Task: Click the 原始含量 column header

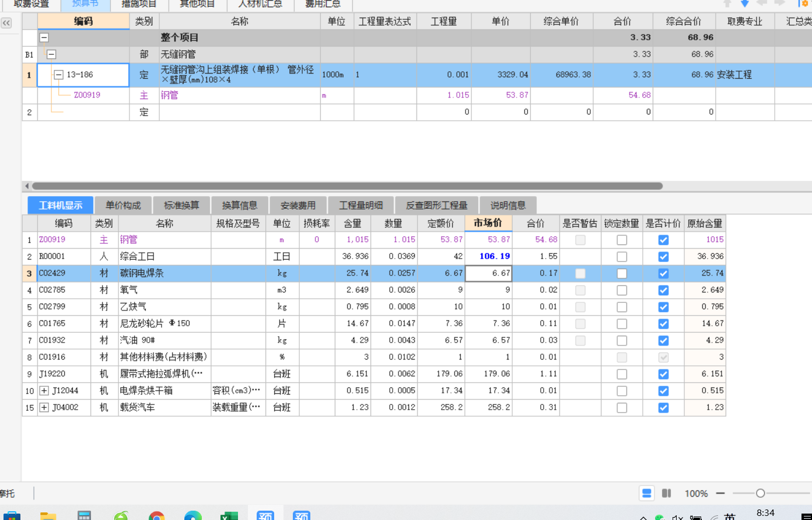Action: pyautogui.click(x=705, y=223)
